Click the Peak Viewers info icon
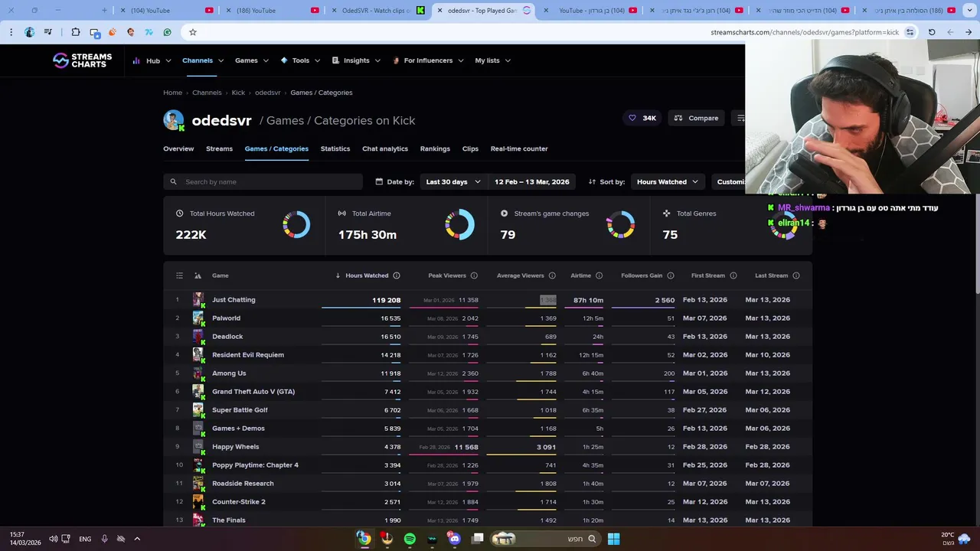The height and width of the screenshot is (551, 980). [x=474, y=275]
